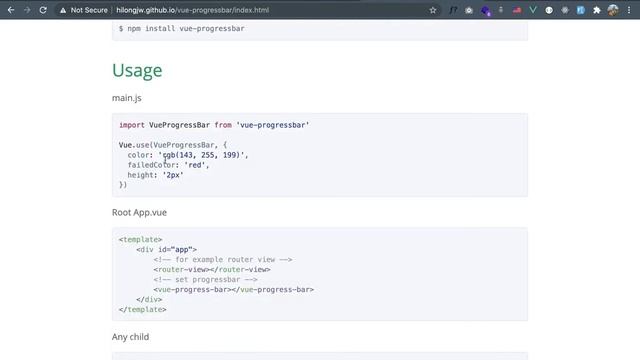The height and width of the screenshot is (360, 640).
Task: Click the import VueProgressBar code line
Action: tap(214, 125)
